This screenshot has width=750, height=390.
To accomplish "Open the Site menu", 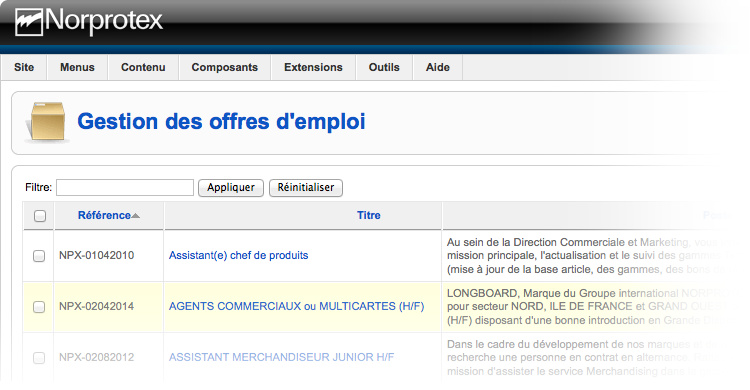I will (x=24, y=67).
